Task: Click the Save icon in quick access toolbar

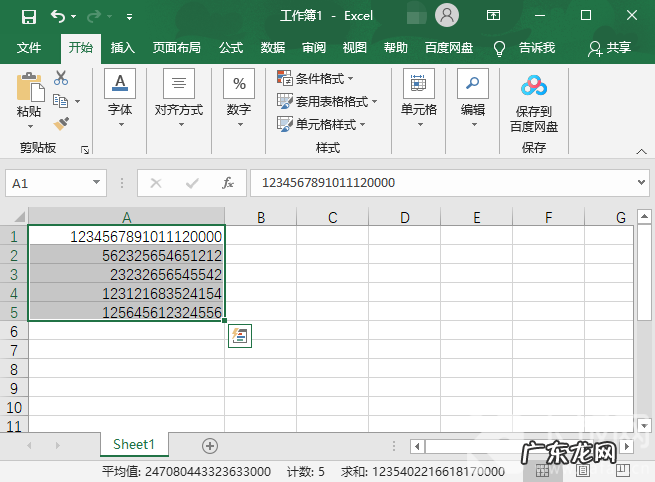Action: point(29,17)
